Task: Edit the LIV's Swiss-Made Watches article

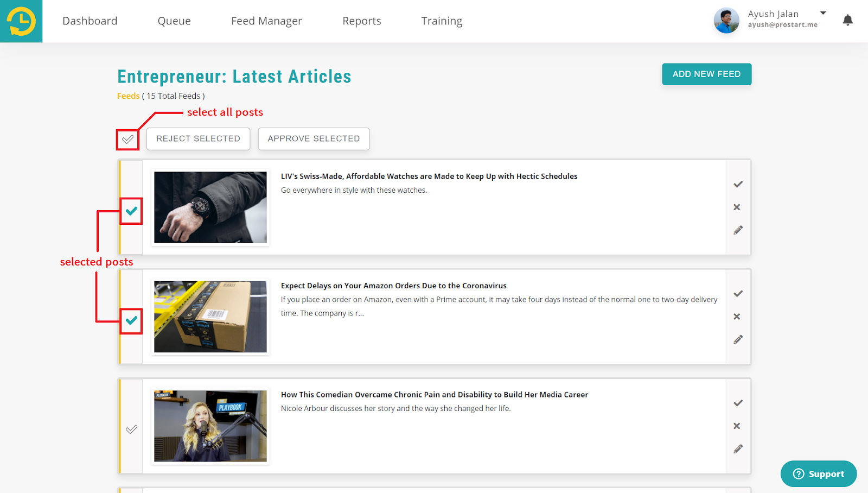Action: coord(738,230)
